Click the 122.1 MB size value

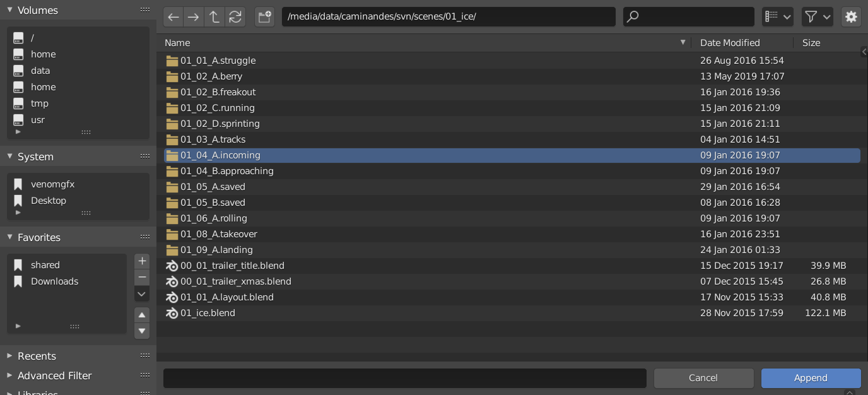pos(825,313)
